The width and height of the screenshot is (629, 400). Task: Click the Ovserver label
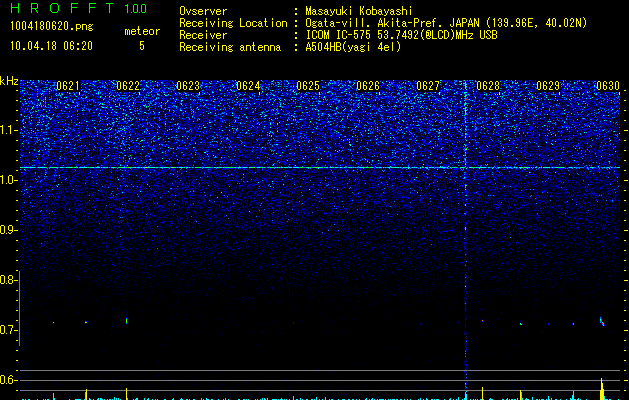(x=203, y=11)
